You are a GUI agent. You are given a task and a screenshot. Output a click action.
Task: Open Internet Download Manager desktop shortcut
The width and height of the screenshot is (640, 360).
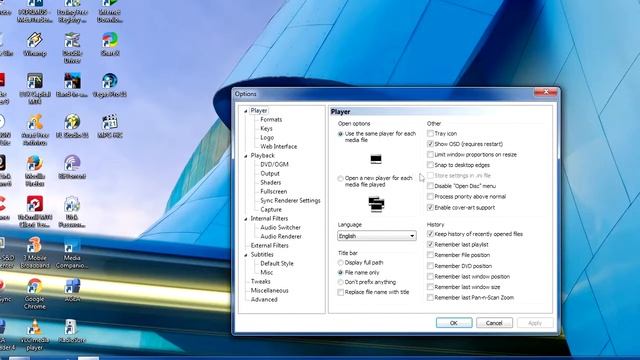tap(110, 11)
